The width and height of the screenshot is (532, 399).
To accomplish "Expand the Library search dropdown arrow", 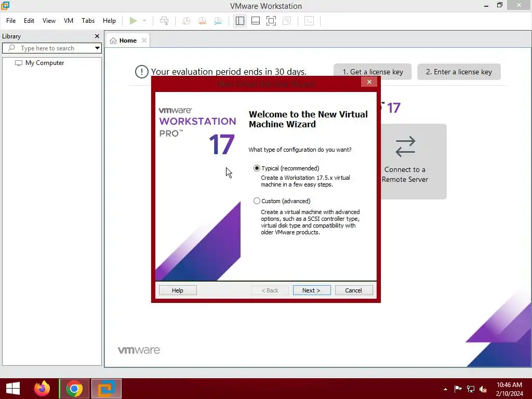I will point(97,48).
